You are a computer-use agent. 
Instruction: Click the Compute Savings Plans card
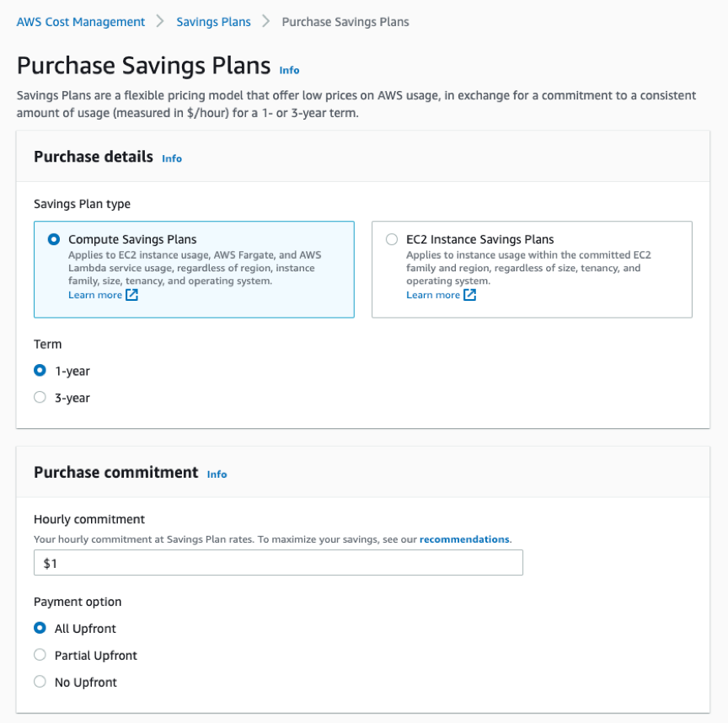(194, 270)
